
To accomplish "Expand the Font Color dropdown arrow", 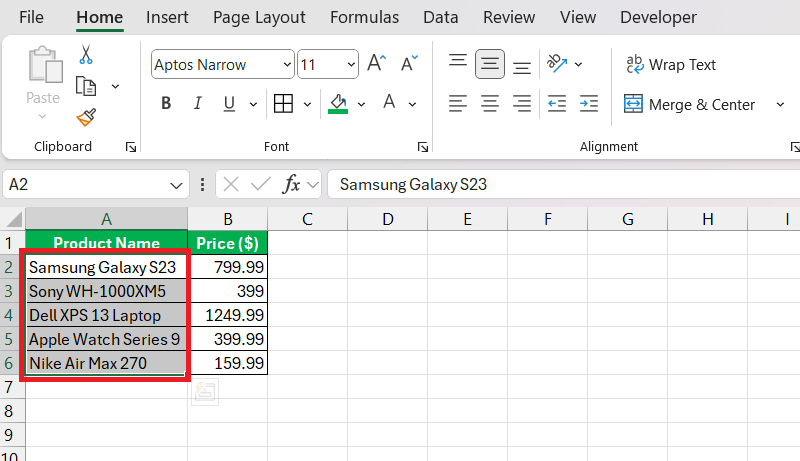I will click(x=412, y=105).
